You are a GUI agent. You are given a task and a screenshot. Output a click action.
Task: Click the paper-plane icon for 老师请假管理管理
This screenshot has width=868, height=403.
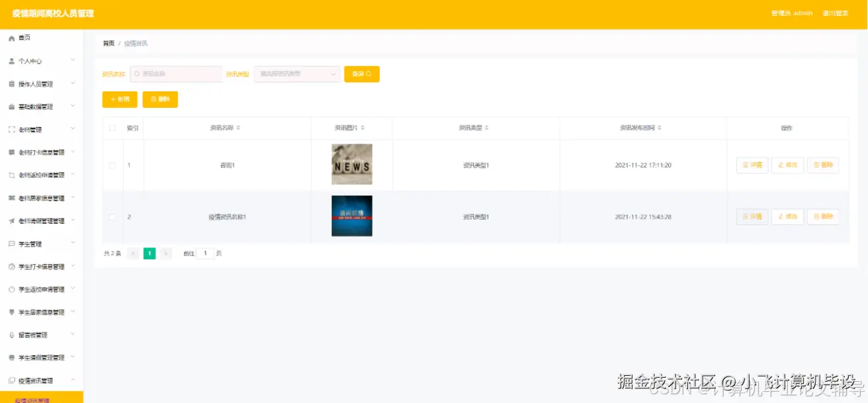(x=11, y=221)
